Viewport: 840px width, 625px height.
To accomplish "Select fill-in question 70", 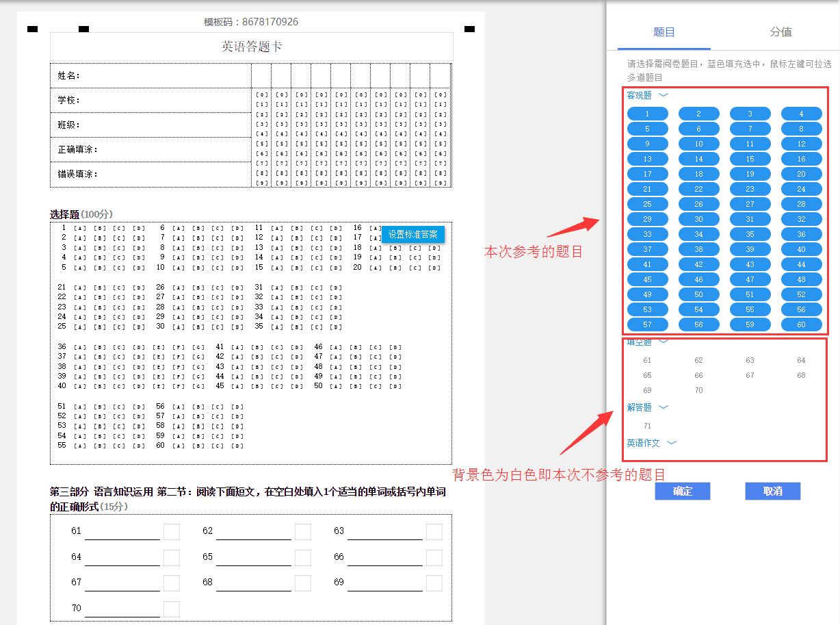I will (x=698, y=390).
